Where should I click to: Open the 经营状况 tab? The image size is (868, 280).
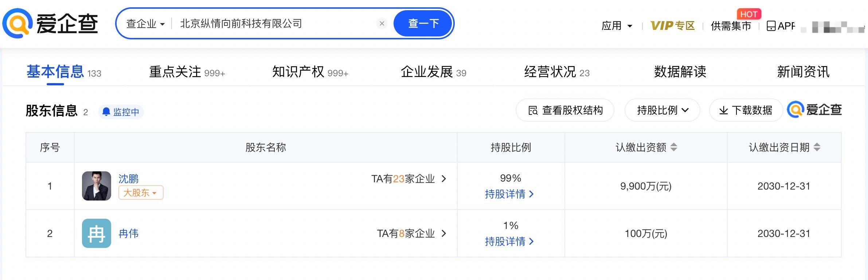pyautogui.click(x=556, y=72)
